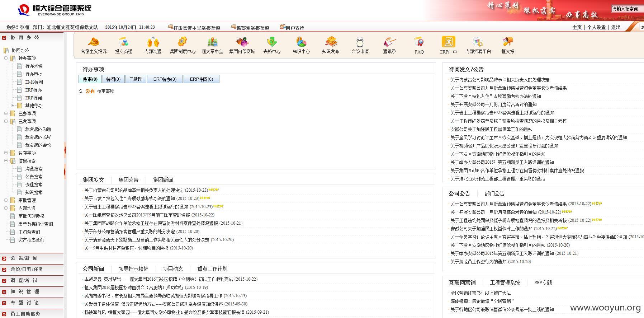Switch to 集团公告 tab
This screenshot has height=318, width=644.
[128, 180]
